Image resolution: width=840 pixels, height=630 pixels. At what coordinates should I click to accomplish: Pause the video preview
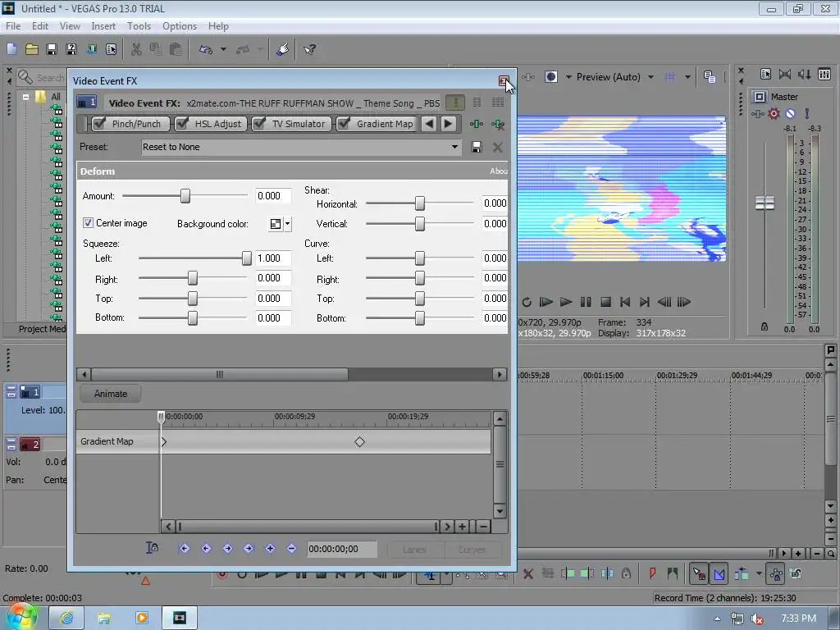click(586, 302)
